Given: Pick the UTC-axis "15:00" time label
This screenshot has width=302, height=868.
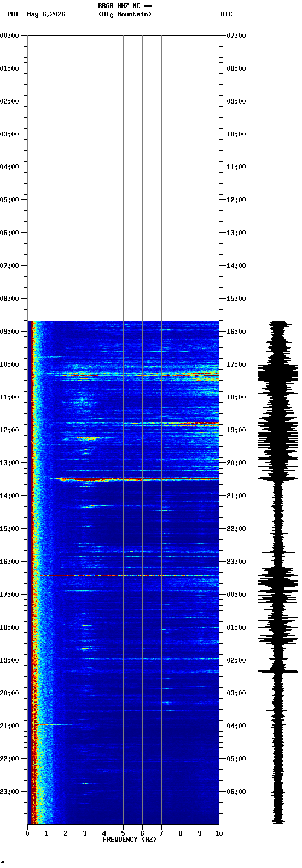Looking at the screenshot, I should (236, 299).
